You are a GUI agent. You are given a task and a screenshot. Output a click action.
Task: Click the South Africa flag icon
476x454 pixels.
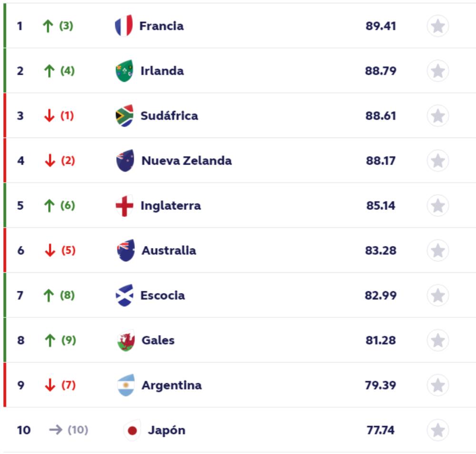pyautogui.click(x=125, y=116)
